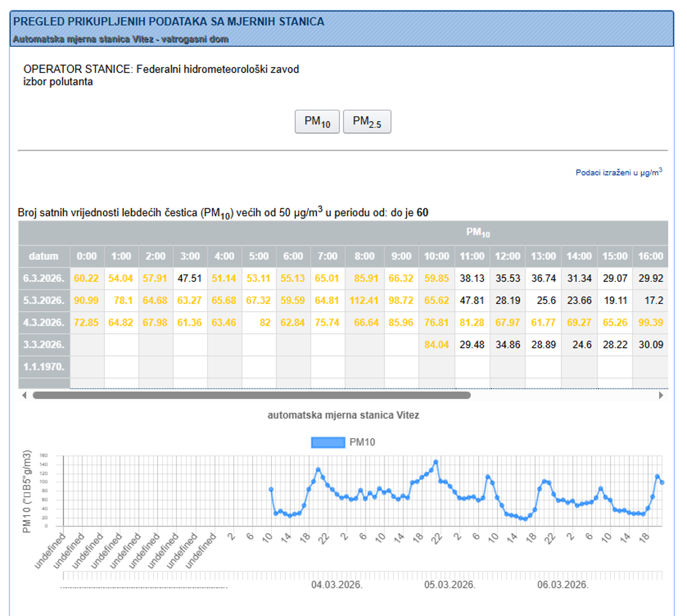The image size is (687, 616).
Task: Click the first data point on PM10 chart
Action: point(271,489)
